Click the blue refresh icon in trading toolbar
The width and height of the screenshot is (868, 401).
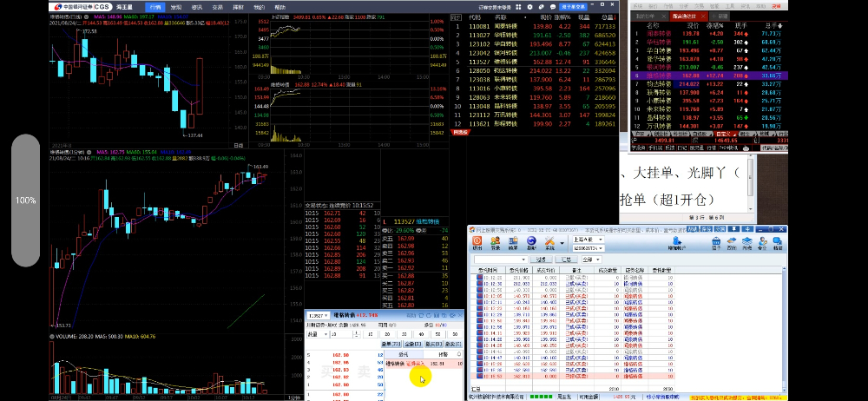pos(531,241)
